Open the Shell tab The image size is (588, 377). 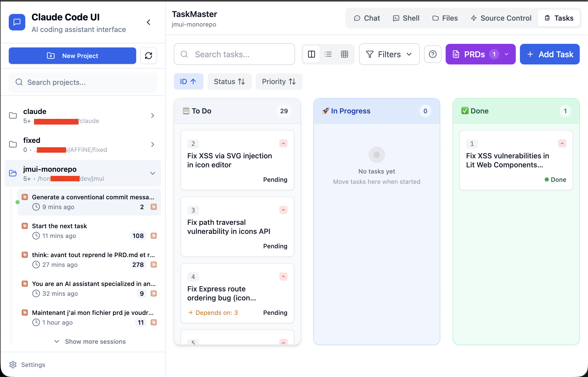(x=406, y=18)
